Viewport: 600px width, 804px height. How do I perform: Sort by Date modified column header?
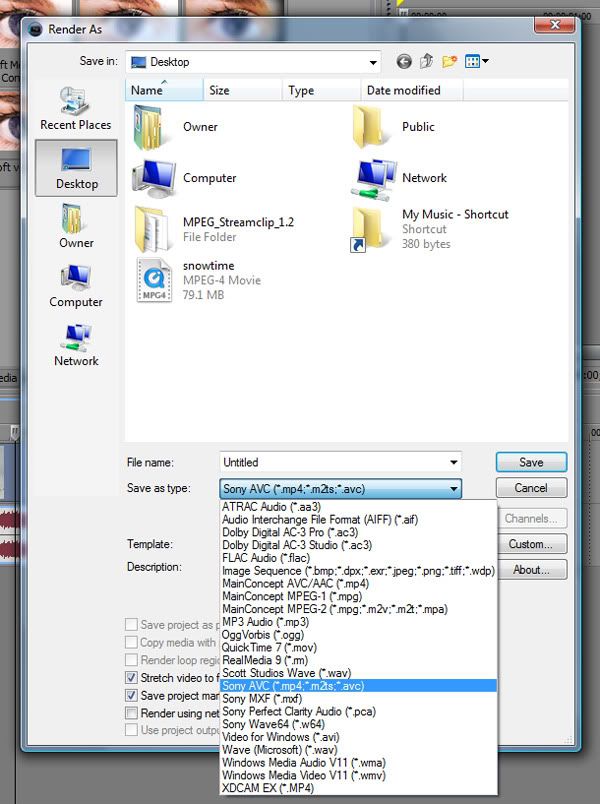(412, 90)
